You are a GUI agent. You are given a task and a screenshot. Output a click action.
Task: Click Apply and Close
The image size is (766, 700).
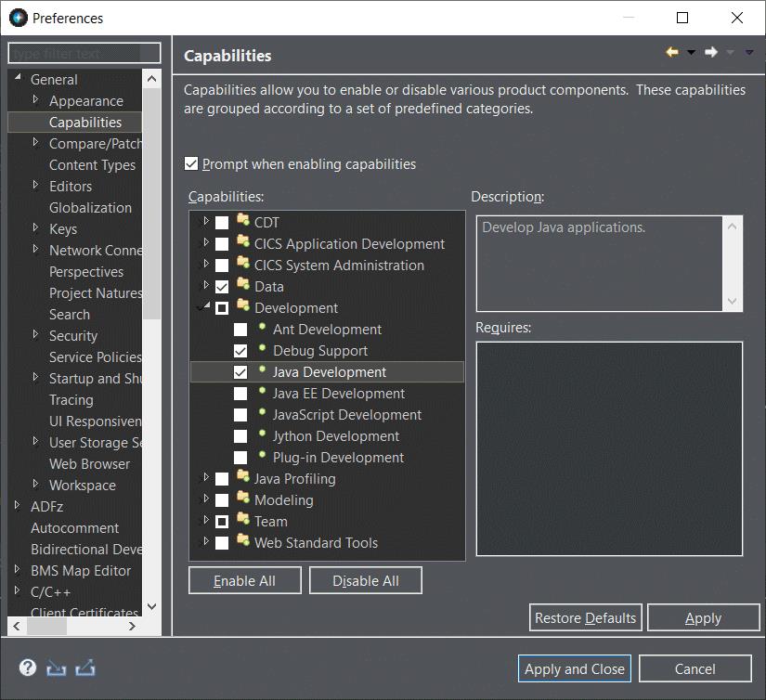point(574,668)
